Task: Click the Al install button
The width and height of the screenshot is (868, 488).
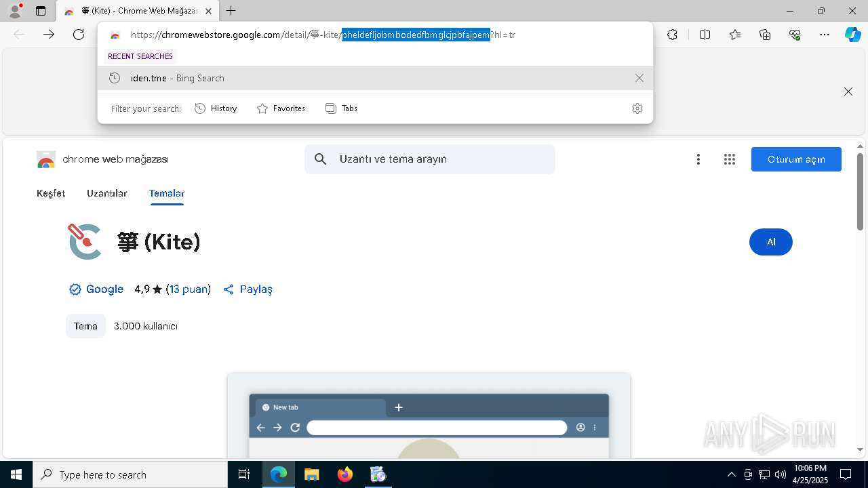Action: (771, 242)
